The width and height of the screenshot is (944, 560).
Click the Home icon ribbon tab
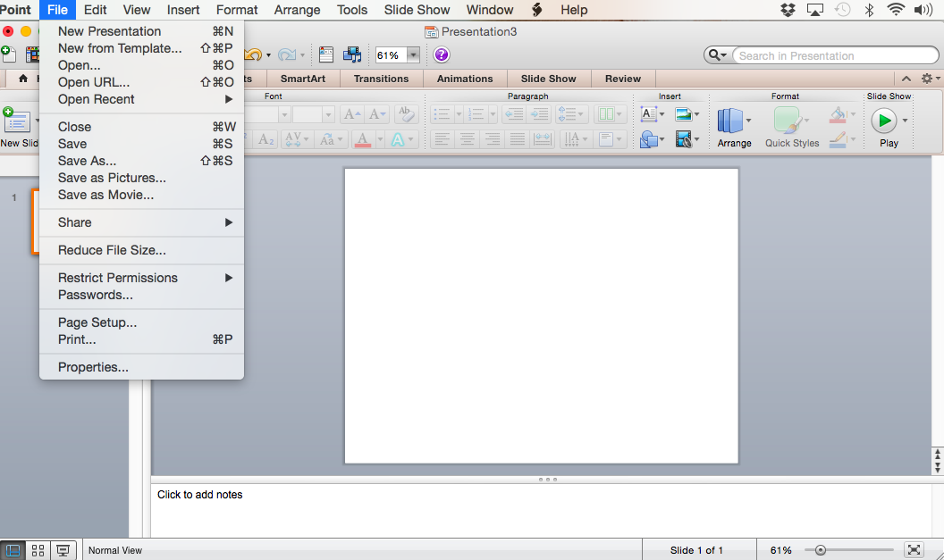(x=23, y=79)
